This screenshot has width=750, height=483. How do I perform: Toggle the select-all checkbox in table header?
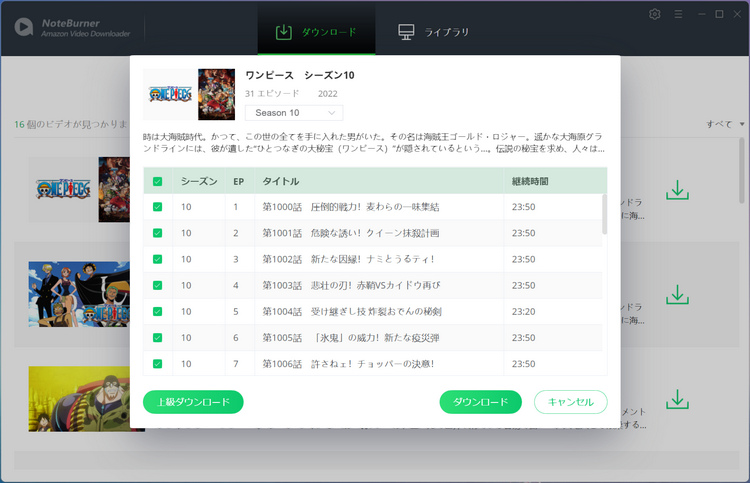click(157, 181)
